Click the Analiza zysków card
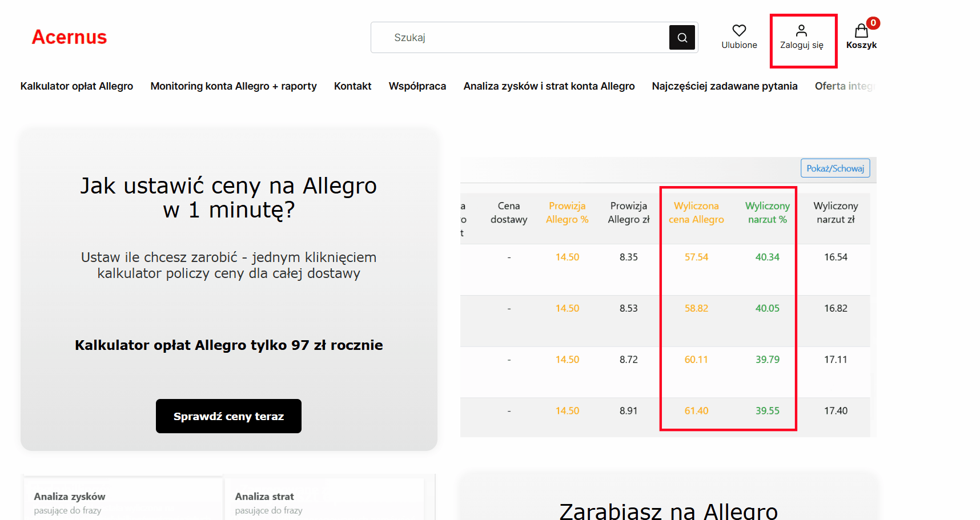Screen dimensions: 980x520 123,499
